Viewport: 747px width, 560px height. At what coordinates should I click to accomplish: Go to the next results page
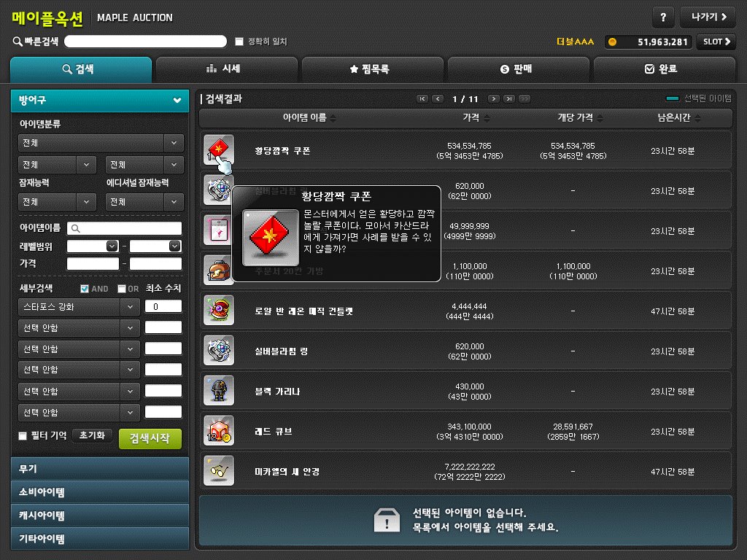(x=494, y=98)
